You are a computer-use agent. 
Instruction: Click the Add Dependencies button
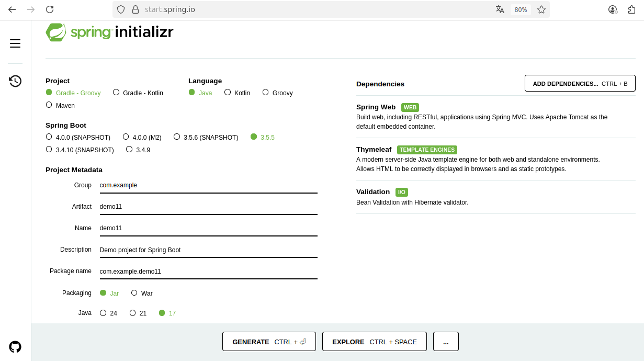click(580, 83)
